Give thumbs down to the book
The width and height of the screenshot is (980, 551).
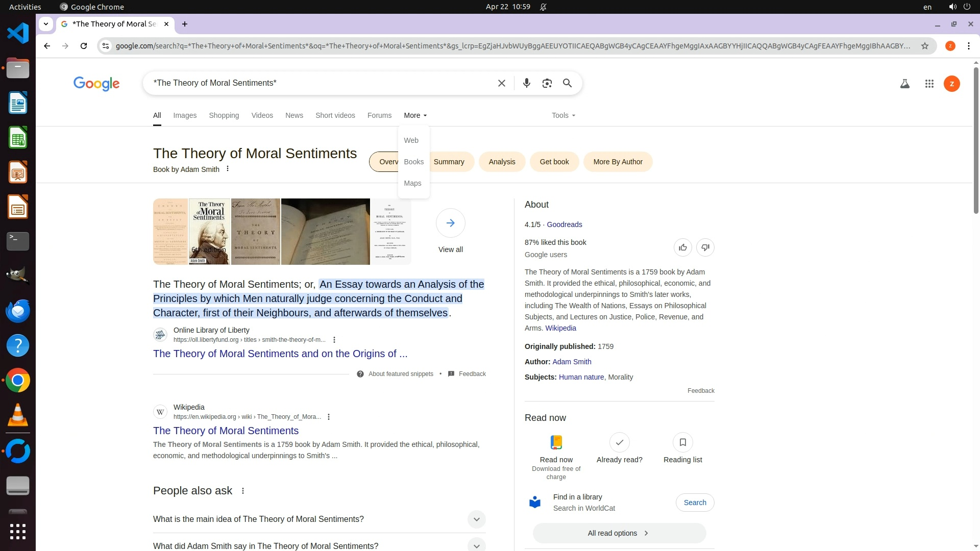click(705, 247)
